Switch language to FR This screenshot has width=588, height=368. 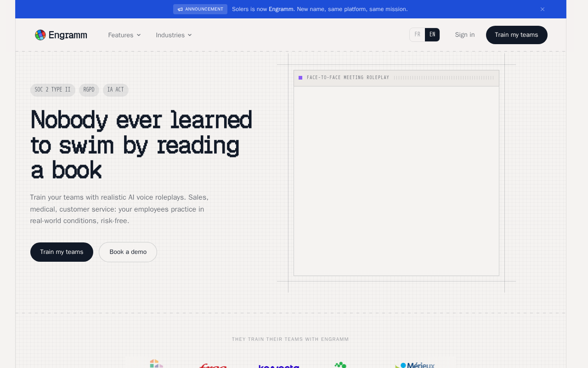coord(418,34)
